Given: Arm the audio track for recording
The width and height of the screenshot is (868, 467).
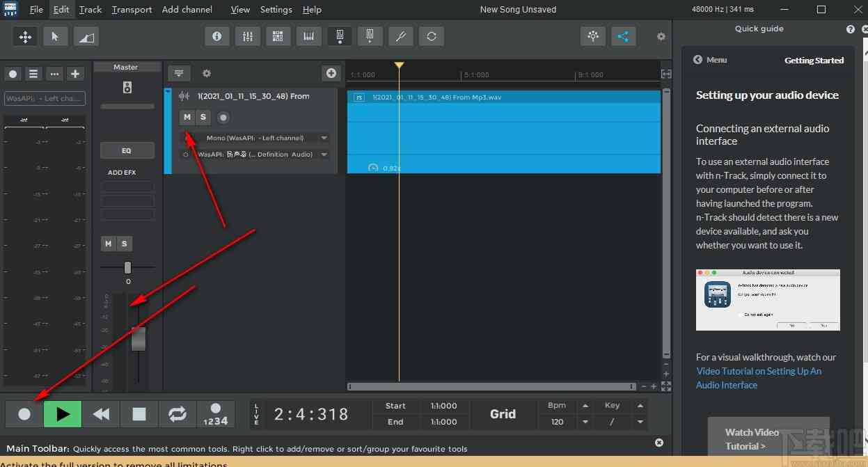Looking at the screenshot, I should click(x=223, y=118).
